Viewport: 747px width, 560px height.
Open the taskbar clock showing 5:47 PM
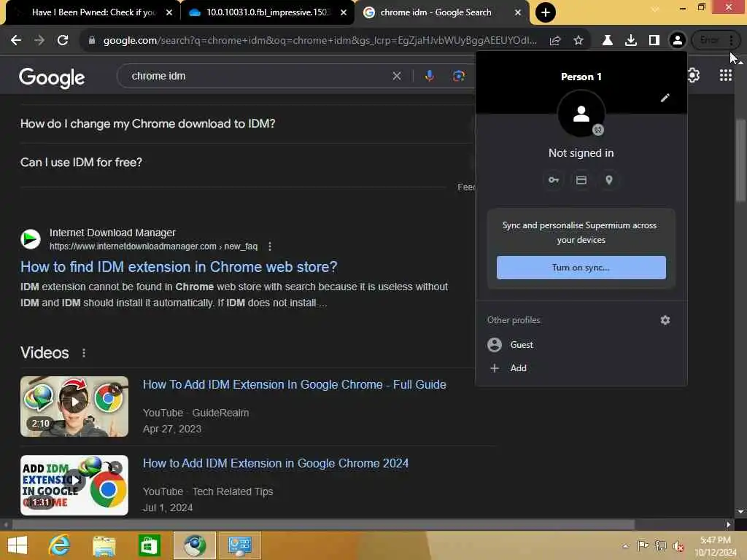[x=716, y=546]
